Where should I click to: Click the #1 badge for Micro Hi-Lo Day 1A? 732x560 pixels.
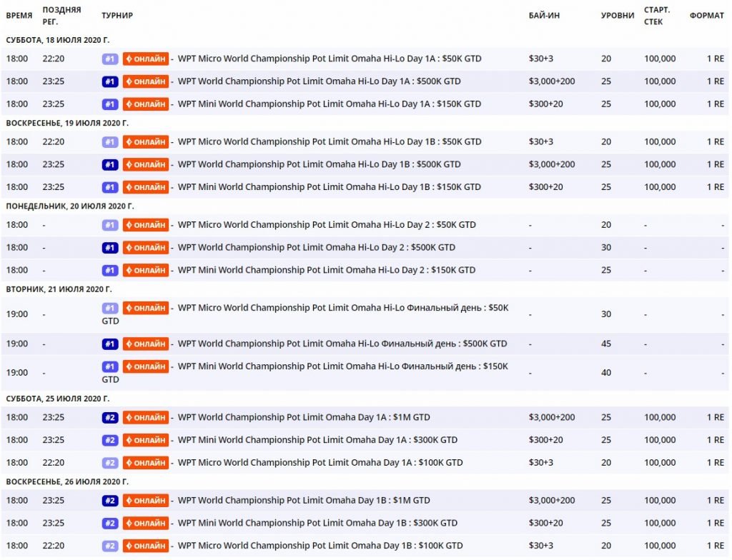[109, 59]
